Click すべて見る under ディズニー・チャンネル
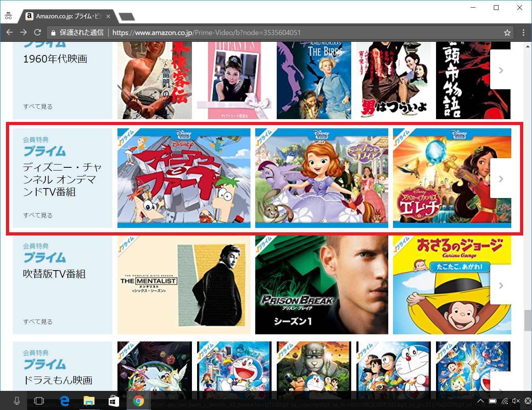The height and width of the screenshot is (410, 532). pyautogui.click(x=38, y=215)
